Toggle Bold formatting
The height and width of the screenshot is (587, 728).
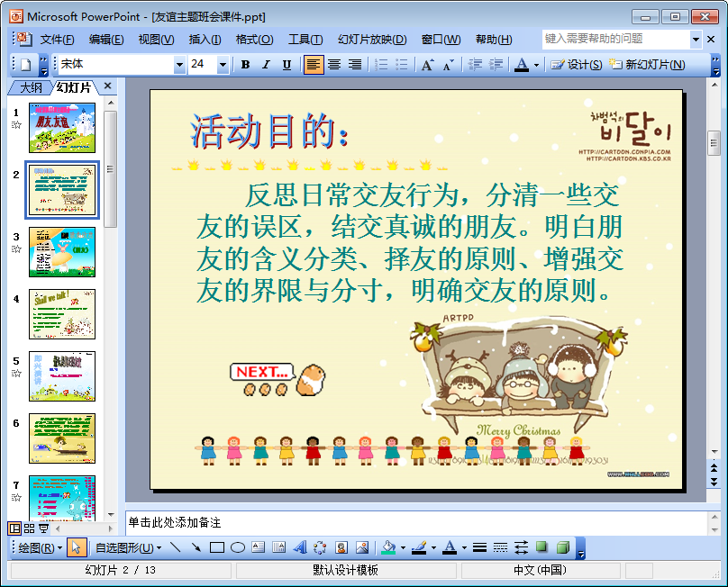pyautogui.click(x=246, y=65)
